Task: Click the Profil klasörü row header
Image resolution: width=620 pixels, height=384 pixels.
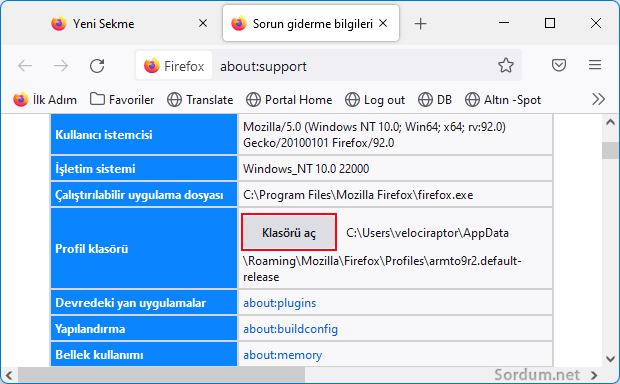Action: (x=144, y=248)
